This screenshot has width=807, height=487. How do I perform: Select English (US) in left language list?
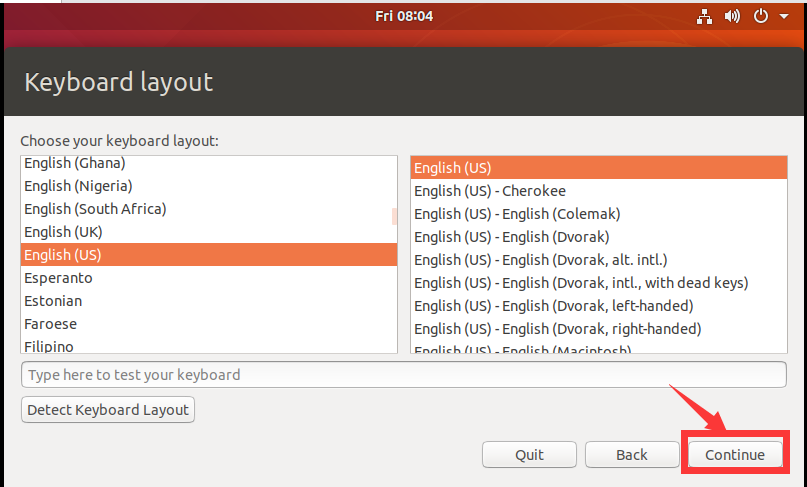pos(209,255)
